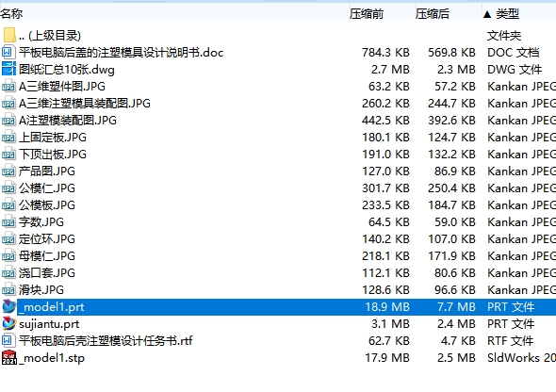Click the JPG icon beside 浇口套.JPG

(8, 273)
